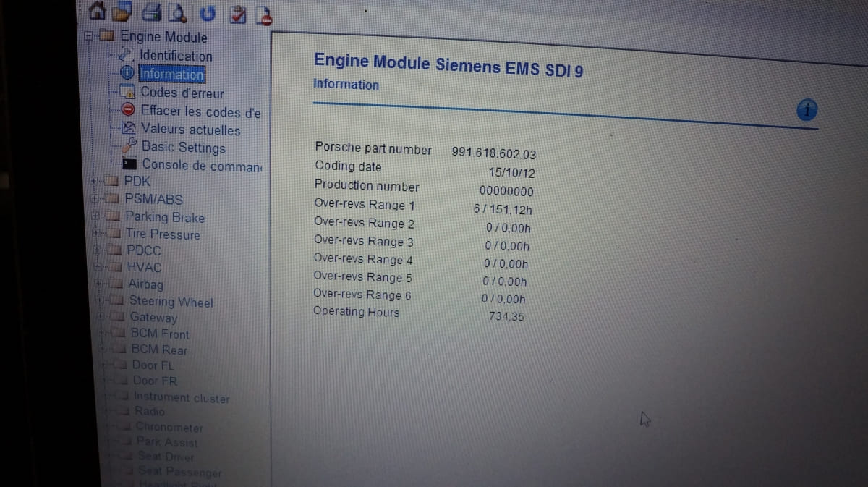The height and width of the screenshot is (487, 868).
Task: Select the Tire Pressure module
Action: 162,234
